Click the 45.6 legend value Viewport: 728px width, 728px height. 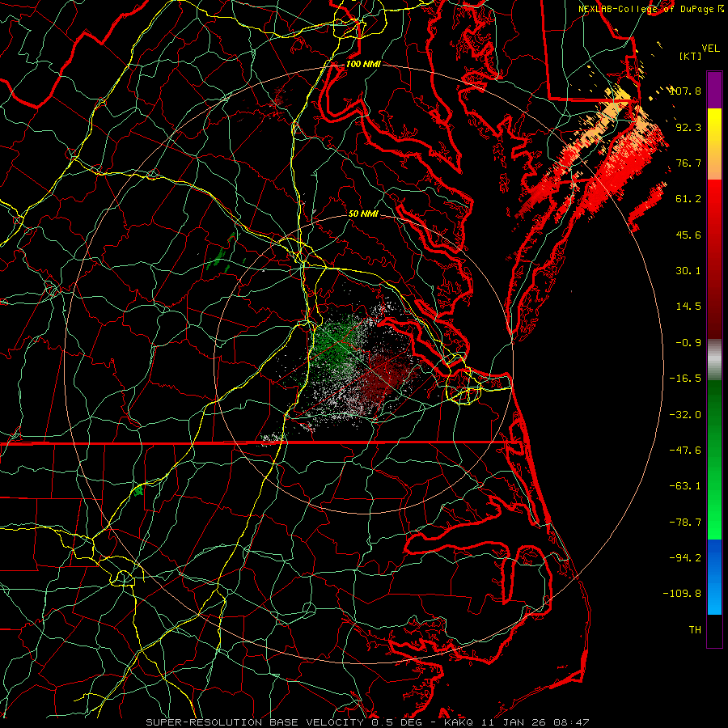coord(689,235)
